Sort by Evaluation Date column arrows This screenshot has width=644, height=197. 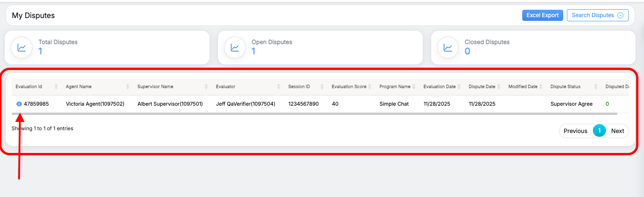pyautogui.click(x=460, y=87)
